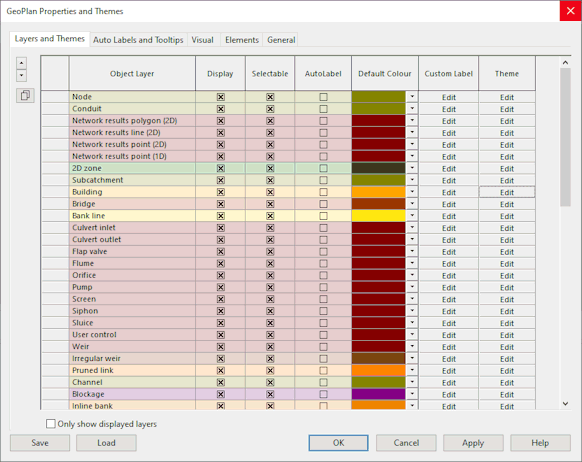Click the Save button

tap(40, 443)
